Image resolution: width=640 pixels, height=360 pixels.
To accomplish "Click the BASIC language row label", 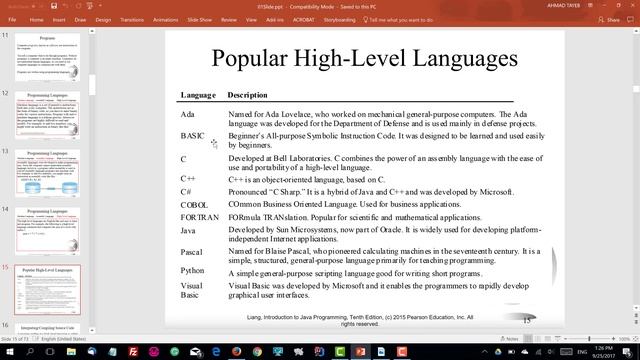I will (192, 136).
